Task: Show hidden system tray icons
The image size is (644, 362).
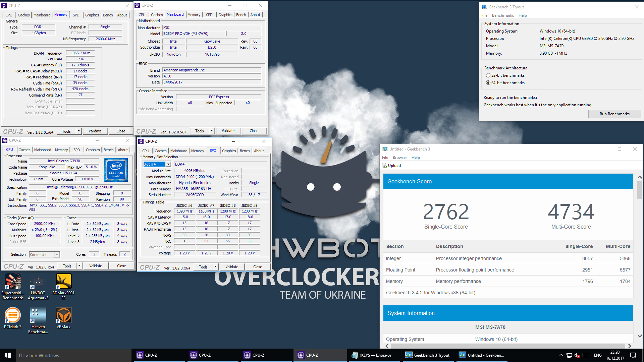Action: coord(561,355)
